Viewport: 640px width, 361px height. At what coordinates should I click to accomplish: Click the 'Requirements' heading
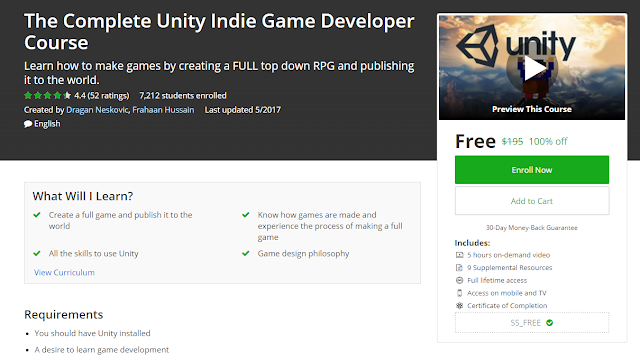pyautogui.click(x=64, y=314)
